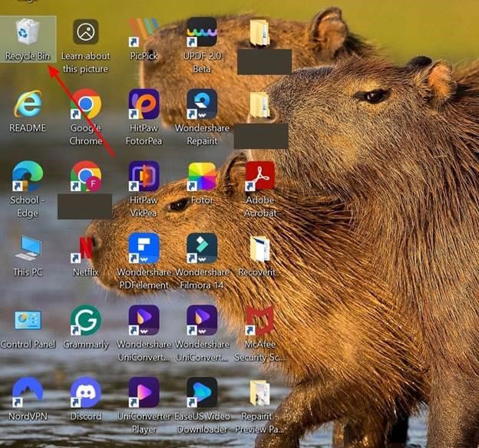Select the PicPick shortcut
Screen dimensions: 479x448
(144, 34)
